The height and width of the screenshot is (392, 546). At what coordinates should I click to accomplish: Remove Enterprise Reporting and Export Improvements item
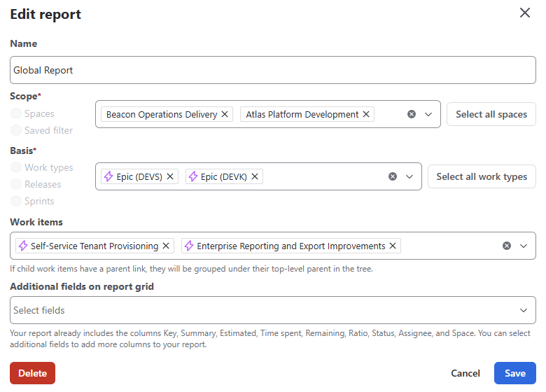[x=393, y=246]
